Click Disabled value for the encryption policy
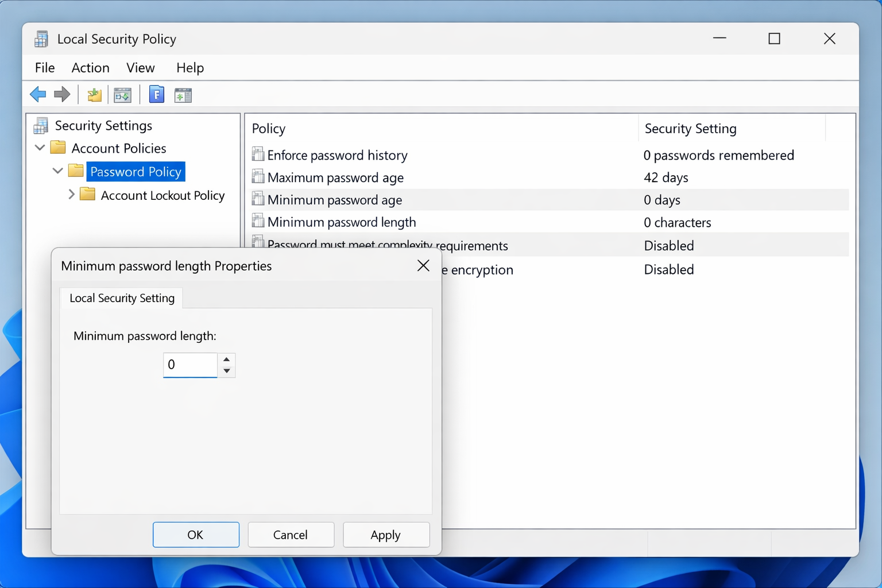The height and width of the screenshot is (588, 882). point(669,269)
